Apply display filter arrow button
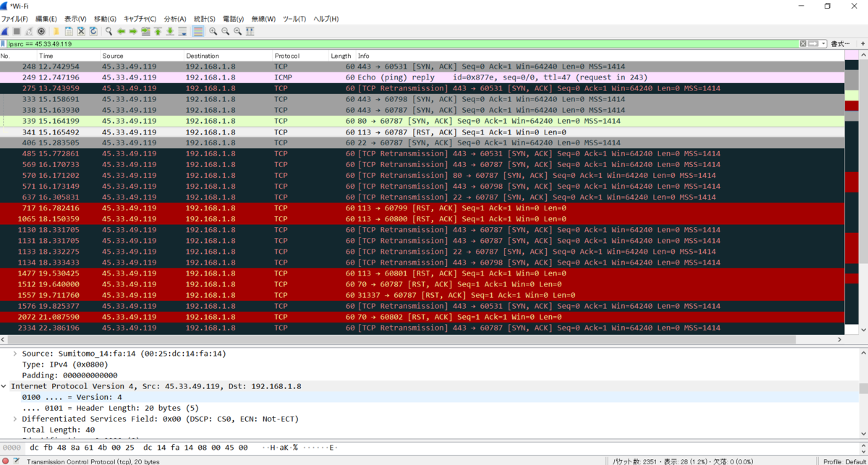The height and width of the screenshot is (465, 868). click(x=813, y=44)
